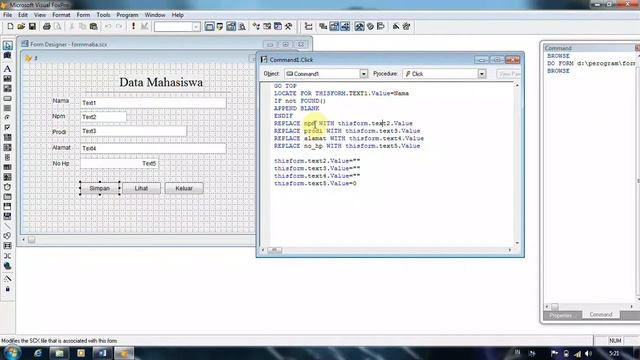Open Internet Explorer from the taskbar
The image size is (640, 360).
(x=38, y=353)
